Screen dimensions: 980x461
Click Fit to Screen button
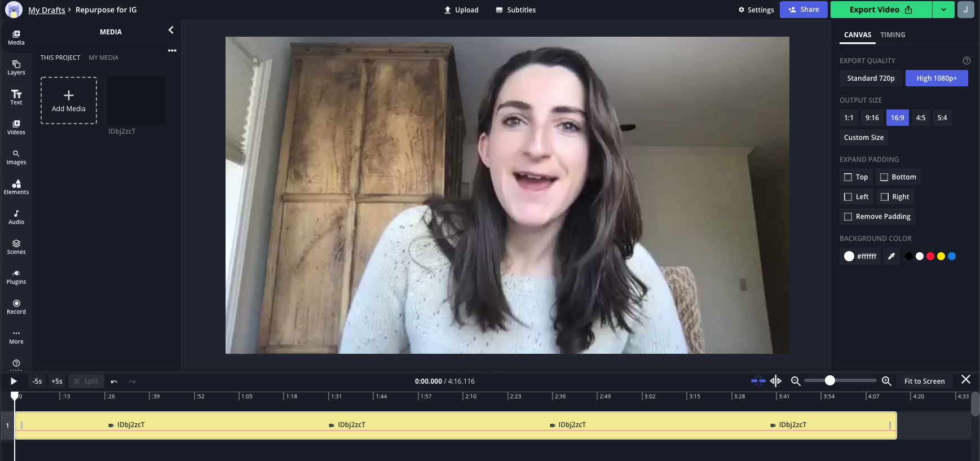coord(924,381)
